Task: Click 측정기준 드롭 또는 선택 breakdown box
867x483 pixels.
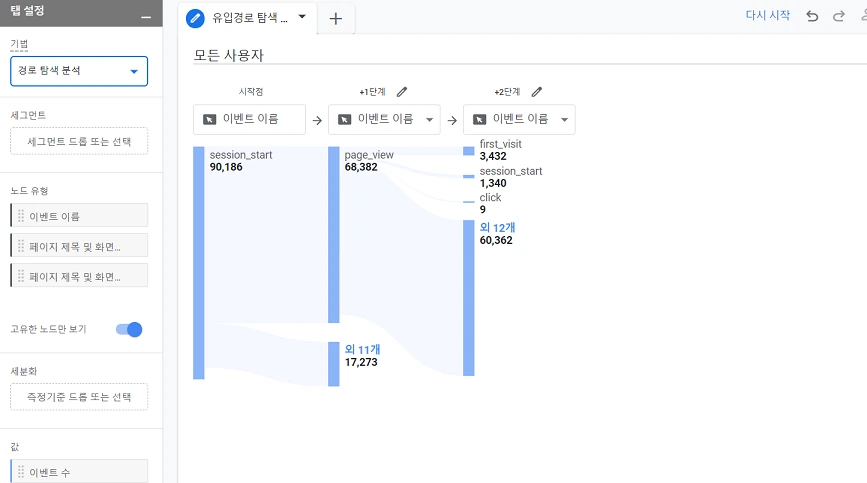Action: 79,397
